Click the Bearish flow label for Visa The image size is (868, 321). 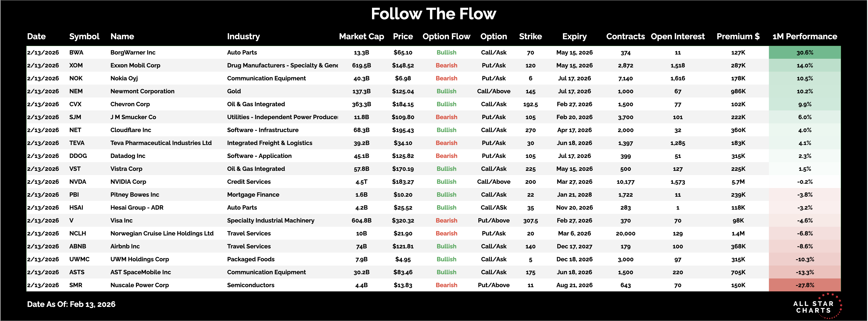click(x=446, y=220)
